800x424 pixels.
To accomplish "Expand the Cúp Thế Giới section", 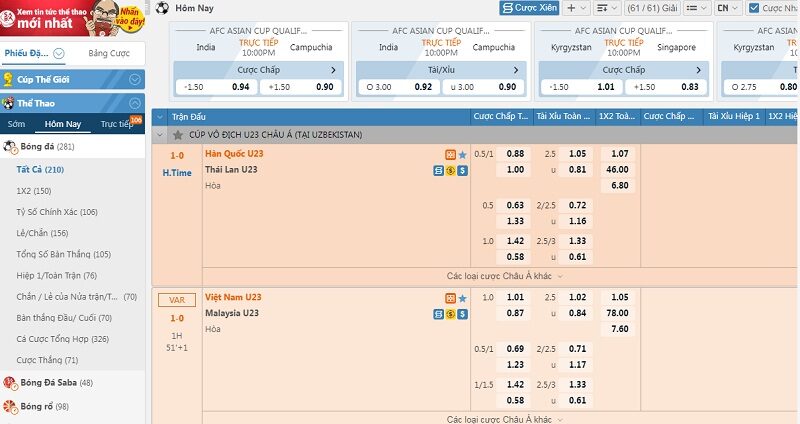I will 137,79.
